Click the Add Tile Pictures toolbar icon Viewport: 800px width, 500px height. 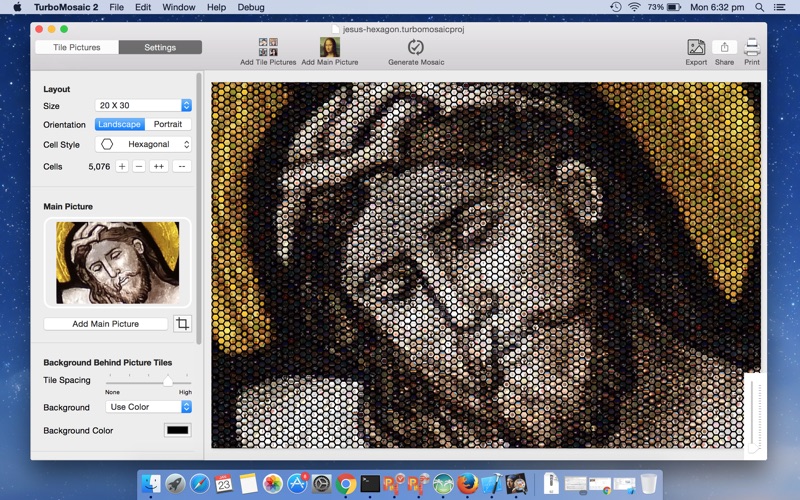coord(268,47)
